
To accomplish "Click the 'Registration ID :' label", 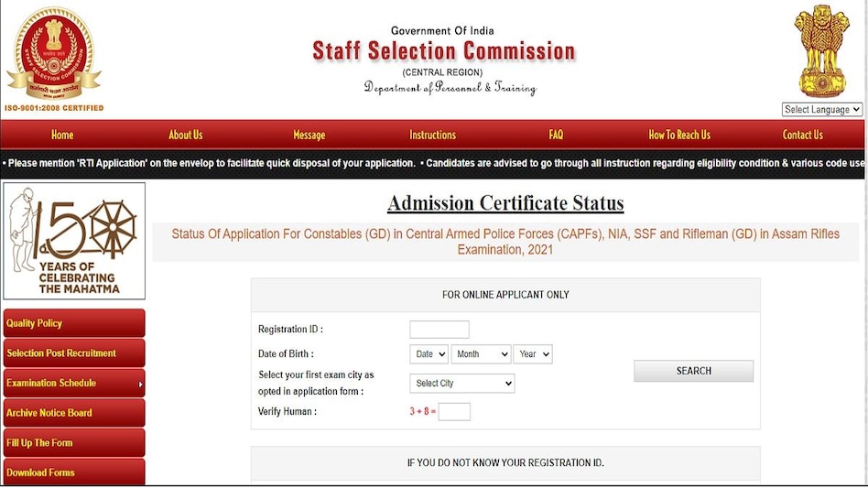I will pos(290,330).
